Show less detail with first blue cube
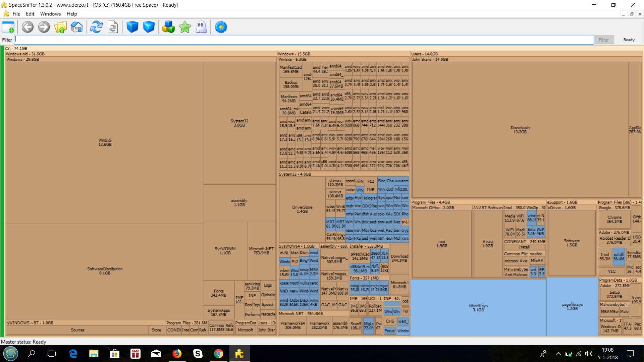Screen dimensions: 644x362 [132, 27]
